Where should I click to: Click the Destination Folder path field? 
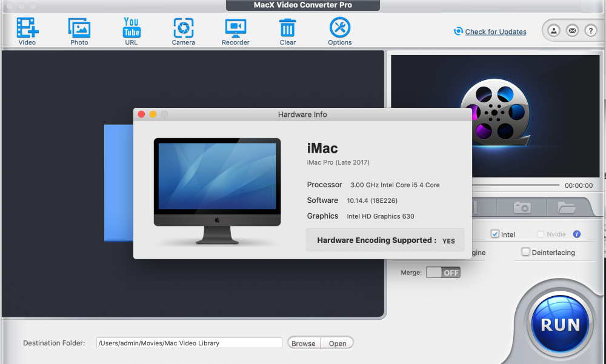tap(189, 343)
